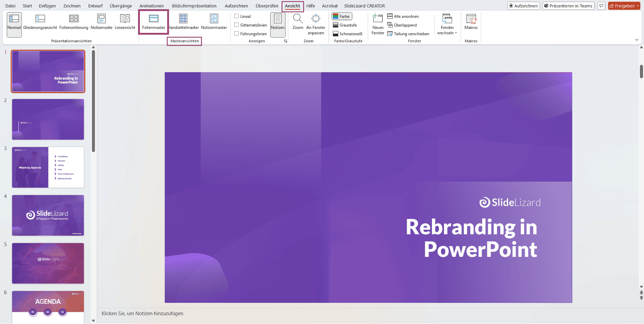This screenshot has height=324, width=644.
Task: Select slide 5 thumbnail
Action: pos(48,263)
